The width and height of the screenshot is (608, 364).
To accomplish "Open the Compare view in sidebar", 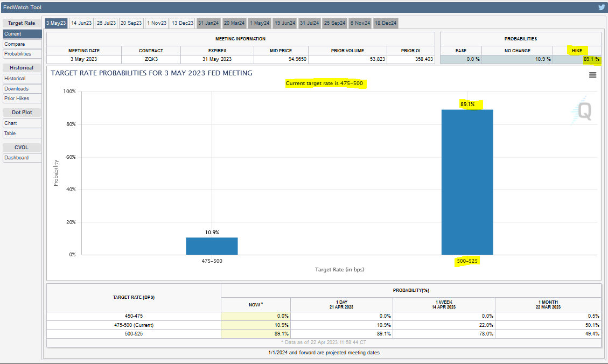I will click(22, 44).
